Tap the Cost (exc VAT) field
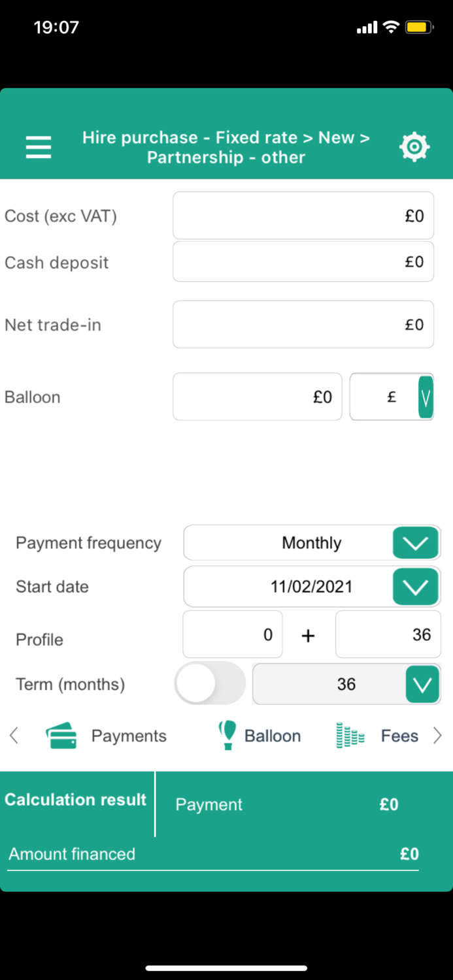The image size is (453, 980). pyautogui.click(x=303, y=216)
